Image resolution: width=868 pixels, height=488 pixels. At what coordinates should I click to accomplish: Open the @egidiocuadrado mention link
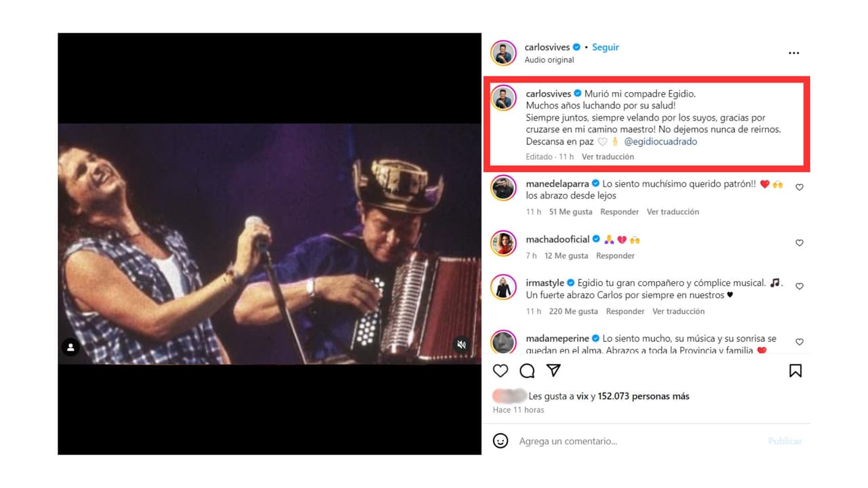661,142
